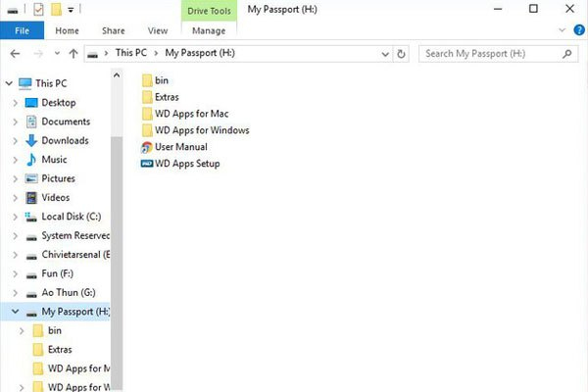This screenshot has height=392, width=588.
Task: Select Videos in navigation pane
Action: tap(56, 197)
